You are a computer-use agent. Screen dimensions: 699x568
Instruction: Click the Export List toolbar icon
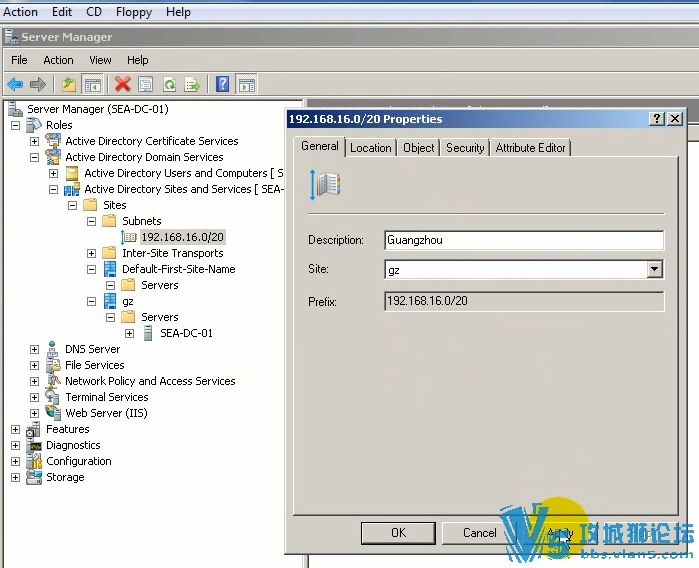pyautogui.click(x=192, y=84)
